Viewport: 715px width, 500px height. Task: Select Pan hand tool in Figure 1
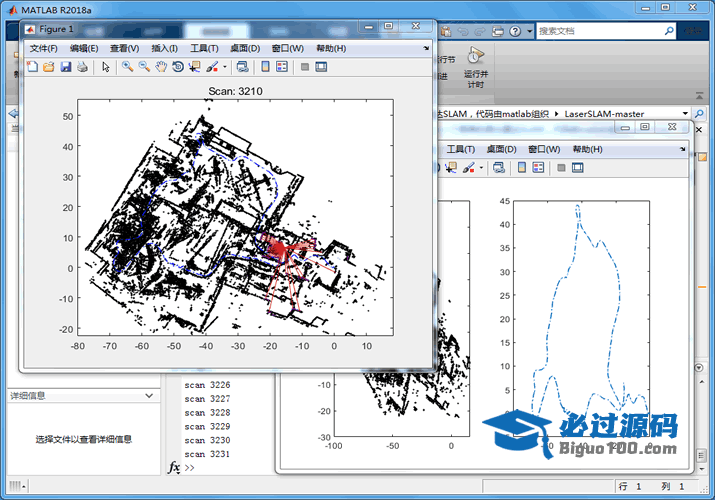(161, 67)
